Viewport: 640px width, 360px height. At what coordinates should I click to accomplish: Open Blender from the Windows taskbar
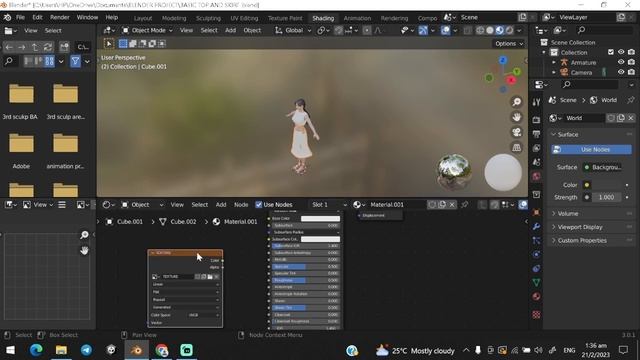(x=136, y=350)
